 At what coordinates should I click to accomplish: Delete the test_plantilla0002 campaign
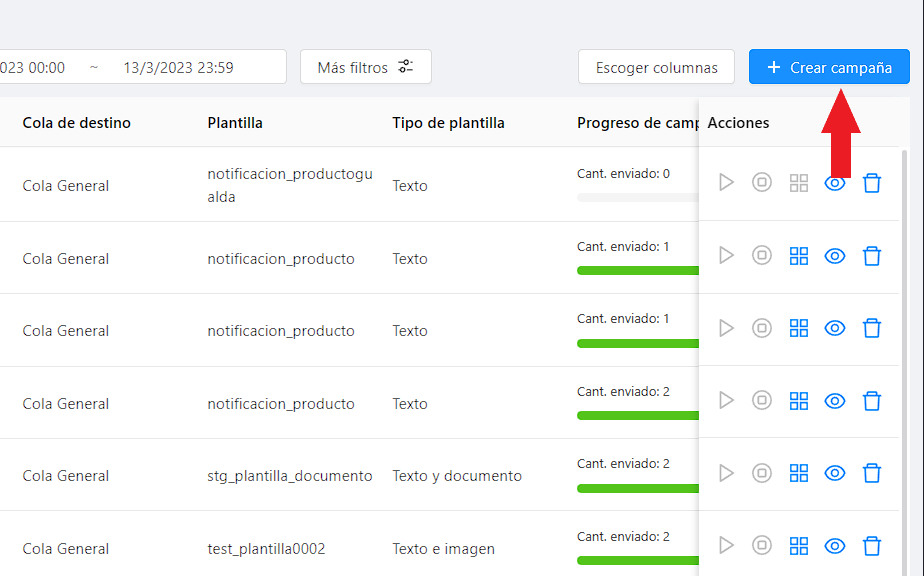click(x=872, y=546)
